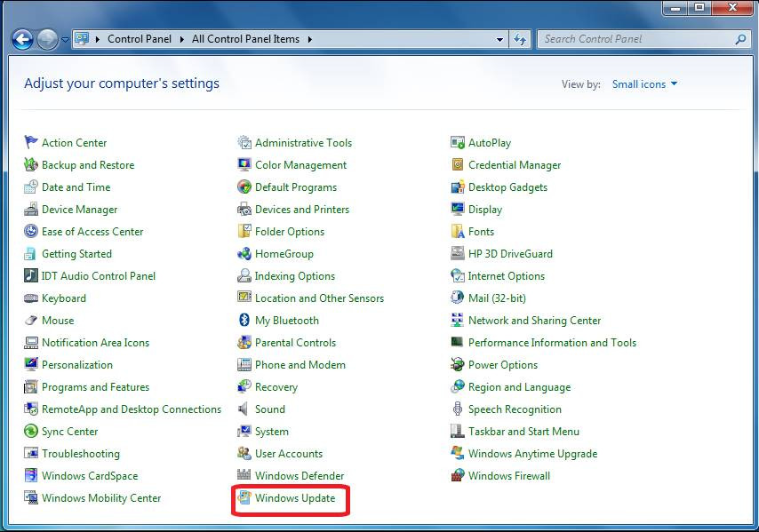Click the Network and Sharing Center icon
759x532 pixels.
coord(458,320)
